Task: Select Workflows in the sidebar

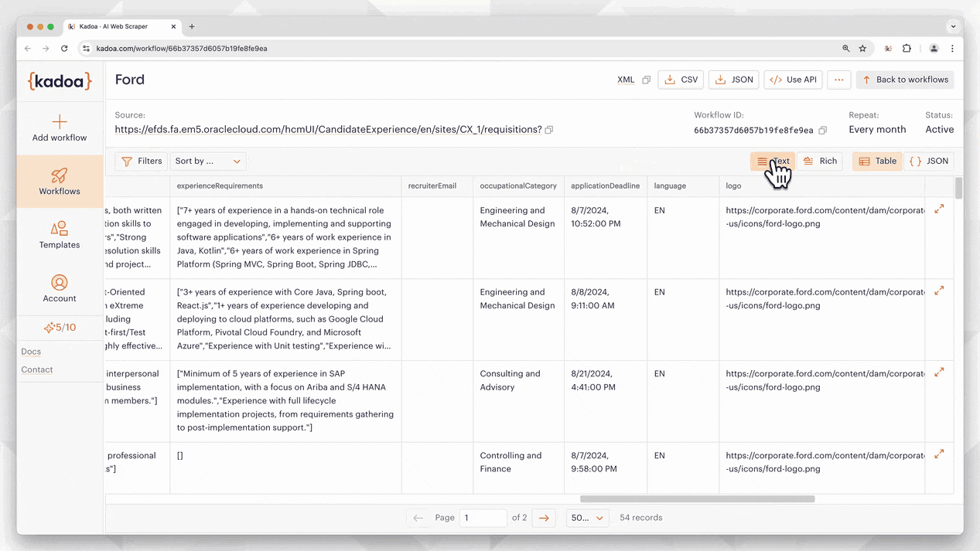Action: 60,182
